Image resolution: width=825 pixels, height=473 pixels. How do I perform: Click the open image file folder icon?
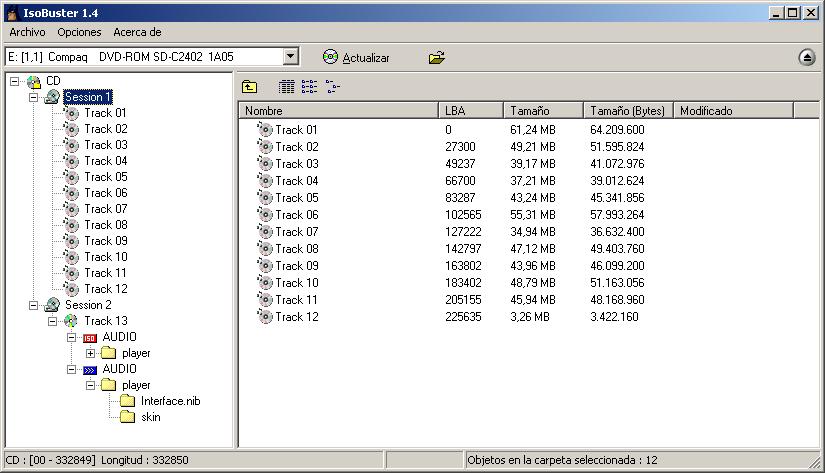point(437,58)
